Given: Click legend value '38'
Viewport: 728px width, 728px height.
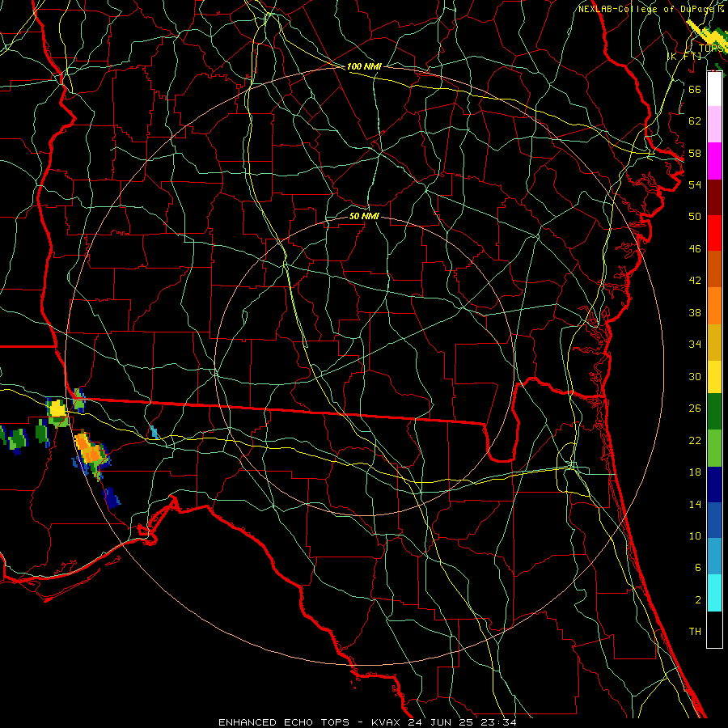Looking at the screenshot, I should click(695, 312).
